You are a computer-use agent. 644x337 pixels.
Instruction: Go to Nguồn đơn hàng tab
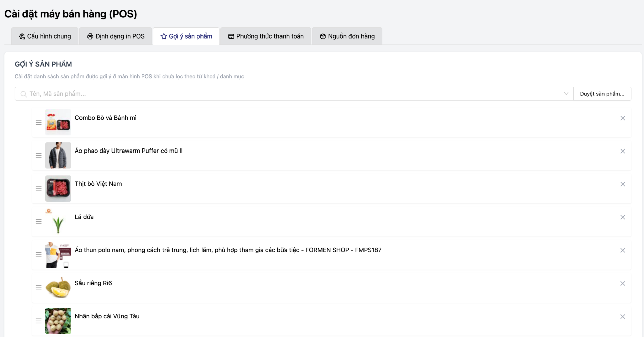pyautogui.click(x=347, y=36)
